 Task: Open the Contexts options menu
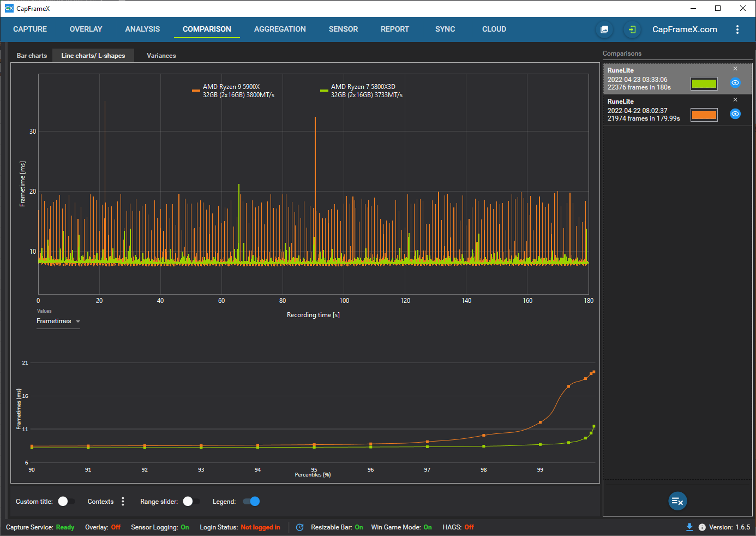123,502
